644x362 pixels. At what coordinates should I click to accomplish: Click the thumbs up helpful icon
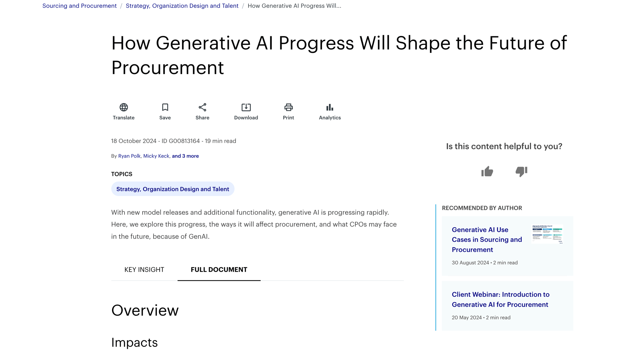click(487, 171)
